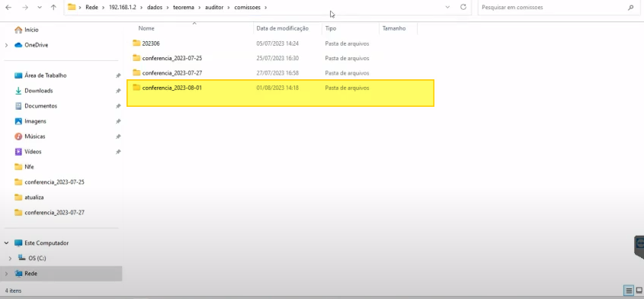This screenshot has height=299, width=644.
Task: Click the pin icon beside Downloads
Action: 118,91
